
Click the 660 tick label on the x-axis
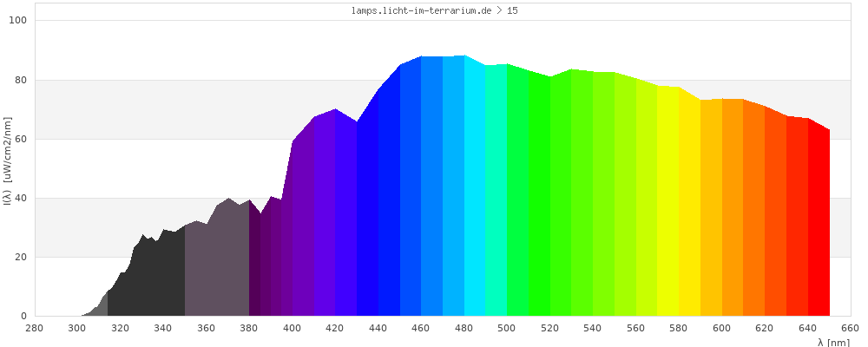coord(851,328)
